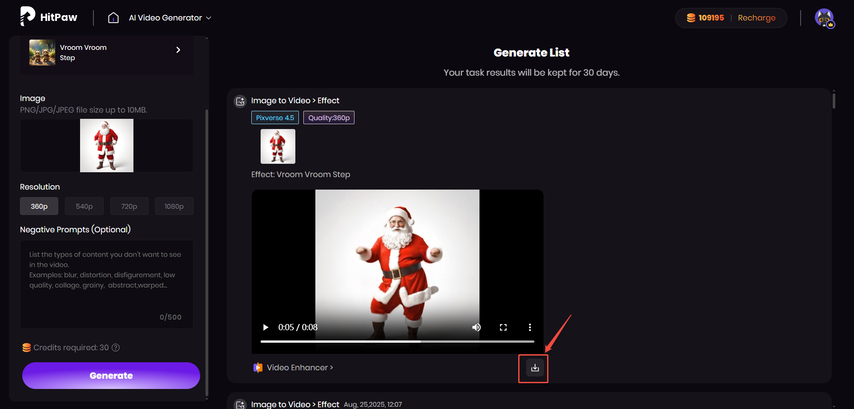Click the 0/500 character counter
Viewport: 854px width, 409px height.
(x=170, y=317)
